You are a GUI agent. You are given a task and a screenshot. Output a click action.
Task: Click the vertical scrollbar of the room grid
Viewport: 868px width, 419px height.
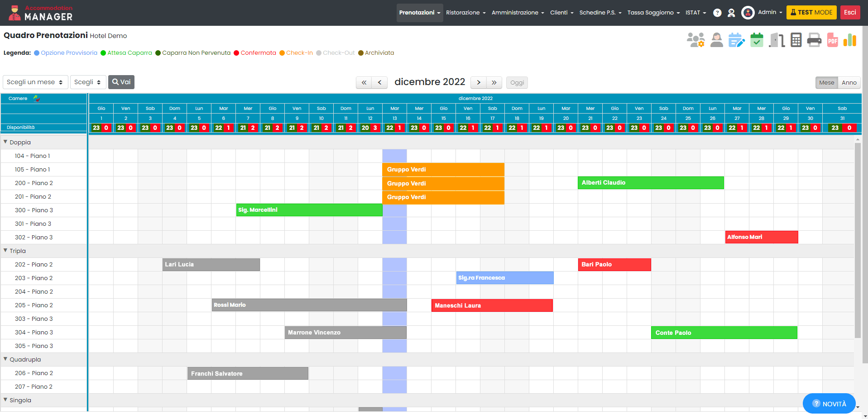(857, 240)
